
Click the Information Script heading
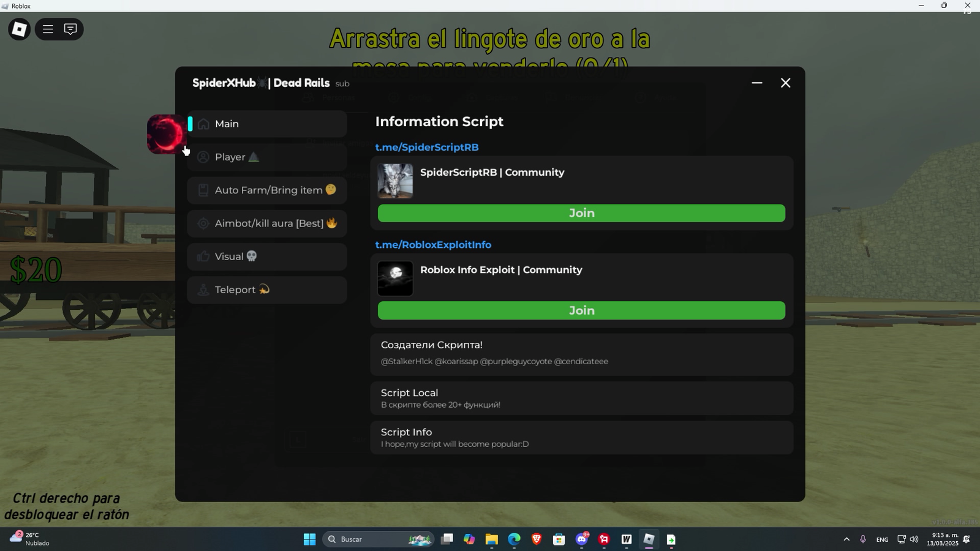pyautogui.click(x=439, y=121)
